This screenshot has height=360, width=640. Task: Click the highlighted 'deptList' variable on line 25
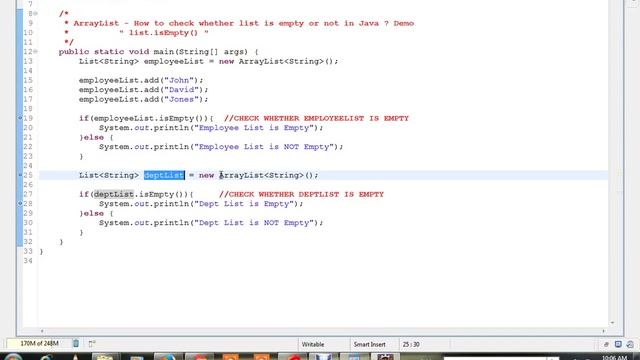pyautogui.click(x=164, y=175)
